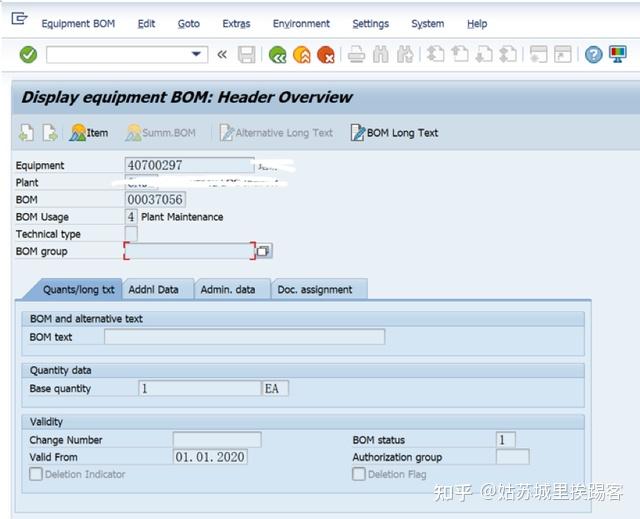Click the Last Page icon
The image size is (640, 519).
508,54
